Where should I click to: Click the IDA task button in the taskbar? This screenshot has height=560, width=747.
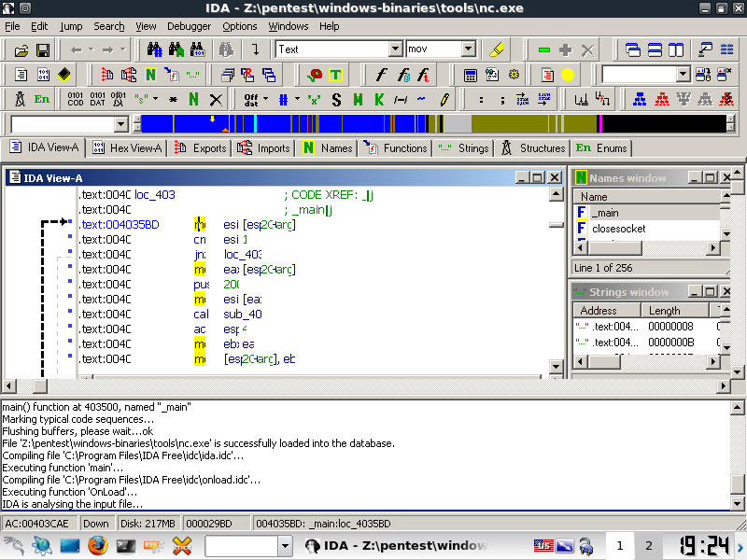point(395,546)
